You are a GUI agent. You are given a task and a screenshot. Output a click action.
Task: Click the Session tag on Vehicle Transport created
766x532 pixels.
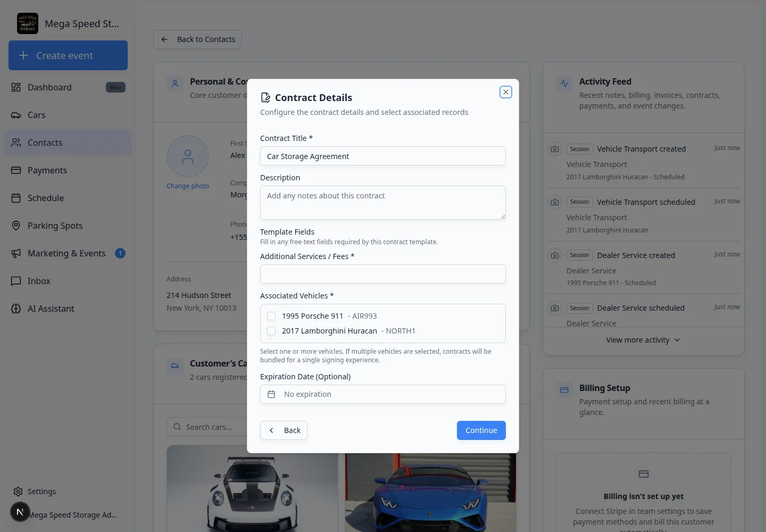tap(579, 149)
